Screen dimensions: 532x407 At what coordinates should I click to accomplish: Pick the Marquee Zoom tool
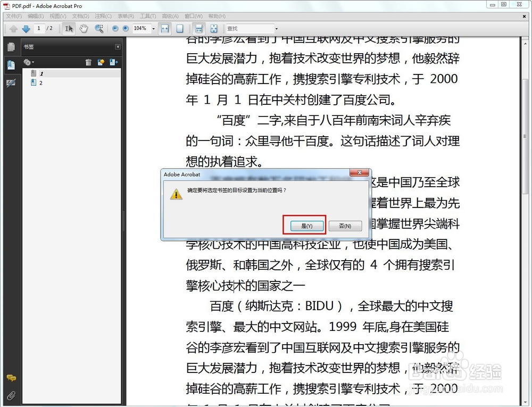[x=99, y=29]
